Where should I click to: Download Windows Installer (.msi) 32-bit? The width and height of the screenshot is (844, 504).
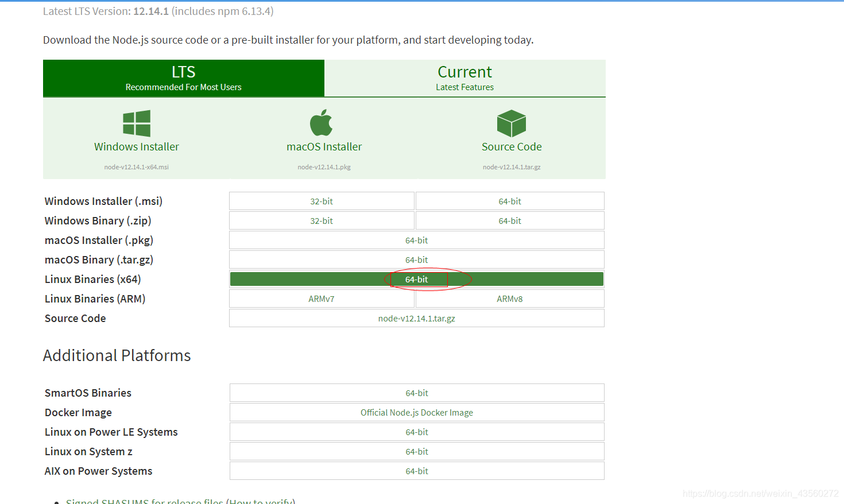[322, 201]
